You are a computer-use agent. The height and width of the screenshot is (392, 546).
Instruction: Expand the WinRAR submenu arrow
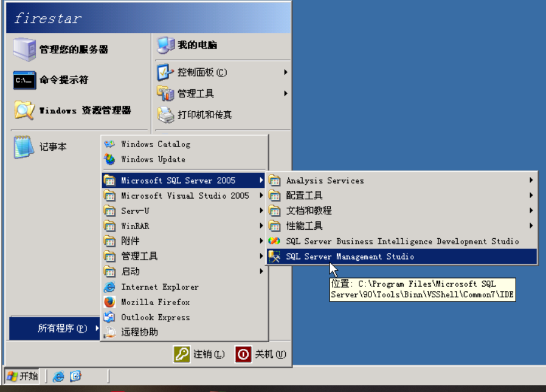tap(261, 225)
